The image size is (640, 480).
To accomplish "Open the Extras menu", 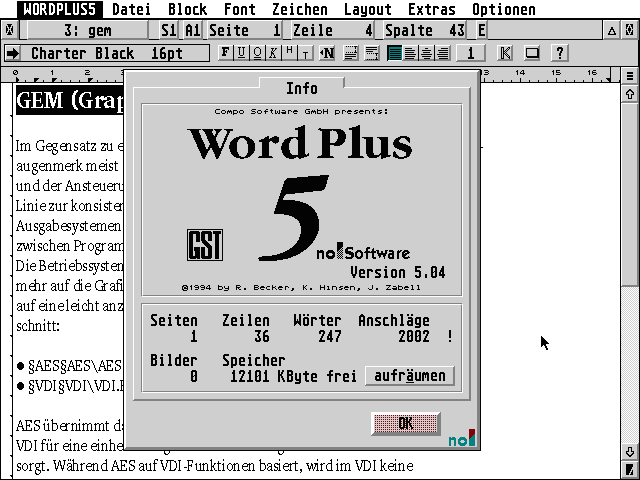I will (431, 9).
